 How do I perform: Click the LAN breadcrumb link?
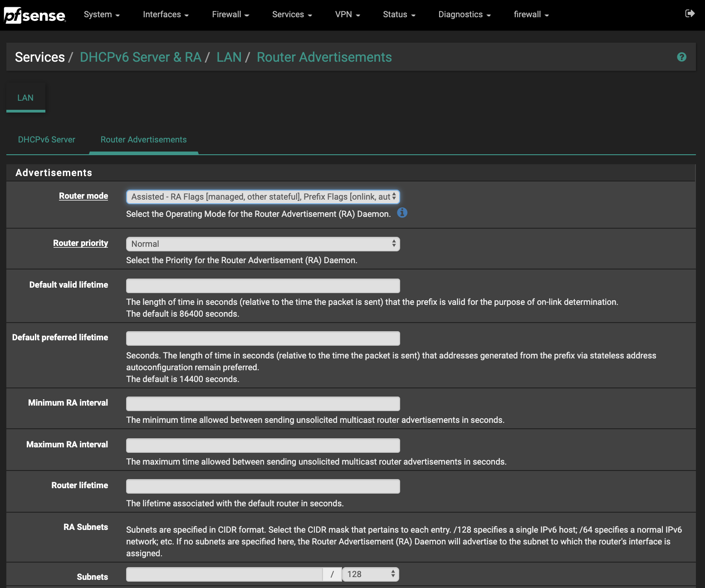pos(229,57)
